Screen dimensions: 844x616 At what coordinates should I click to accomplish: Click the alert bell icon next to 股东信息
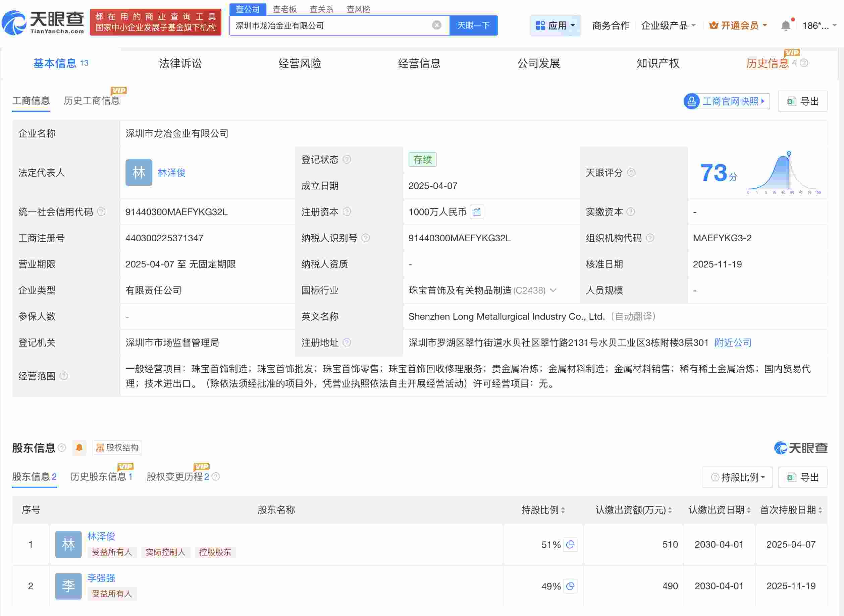pos(79,447)
